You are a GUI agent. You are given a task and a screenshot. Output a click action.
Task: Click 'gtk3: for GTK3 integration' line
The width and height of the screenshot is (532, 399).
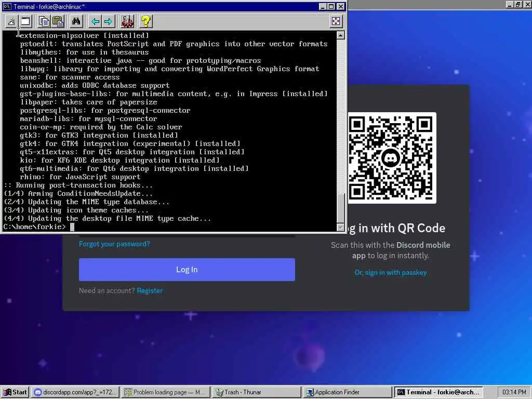coord(99,136)
